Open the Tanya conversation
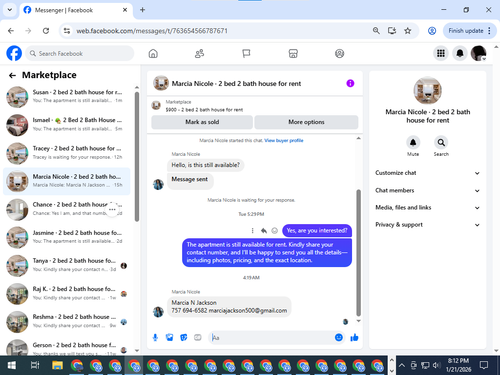This screenshot has width=500, height=375. click(x=67, y=265)
